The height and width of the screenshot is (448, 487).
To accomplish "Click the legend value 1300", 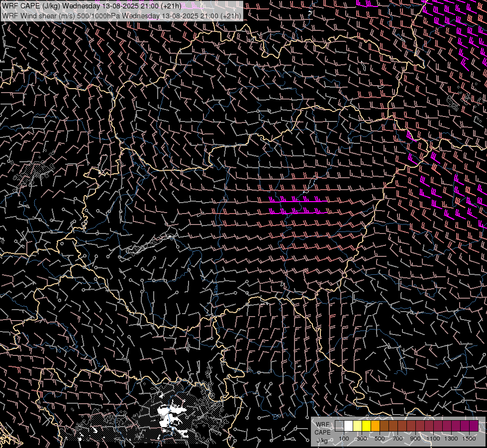I will pos(451,439).
